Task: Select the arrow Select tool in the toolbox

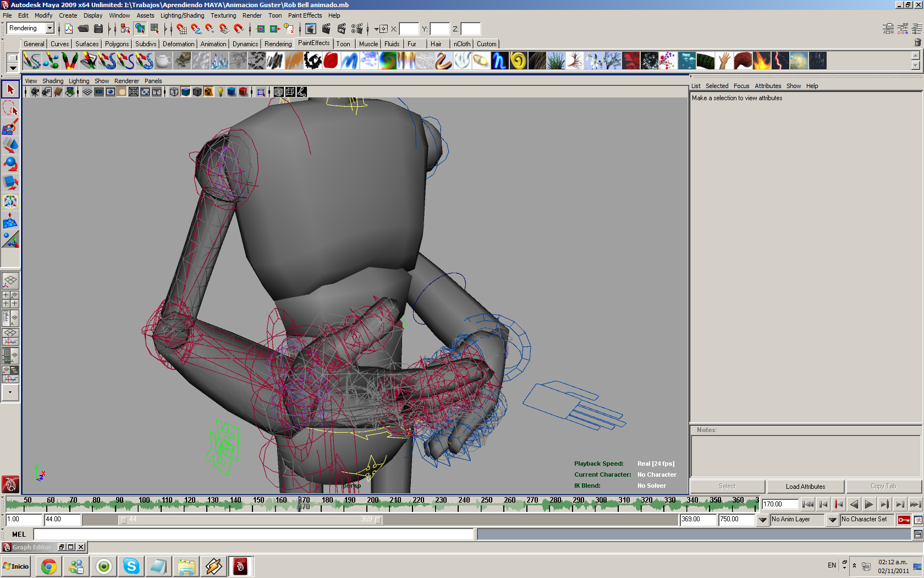Action: [10, 89]
